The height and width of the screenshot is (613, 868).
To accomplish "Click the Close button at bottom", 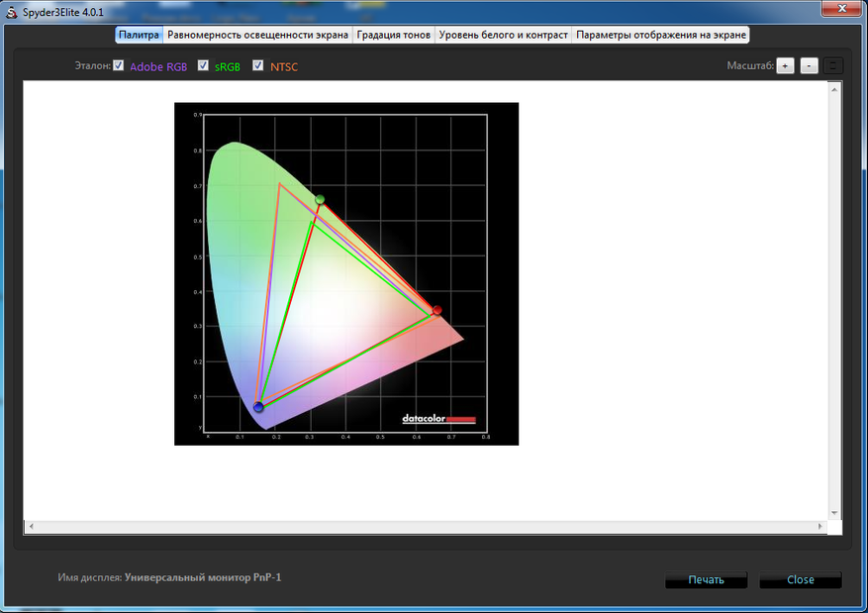I will (801, 579).
